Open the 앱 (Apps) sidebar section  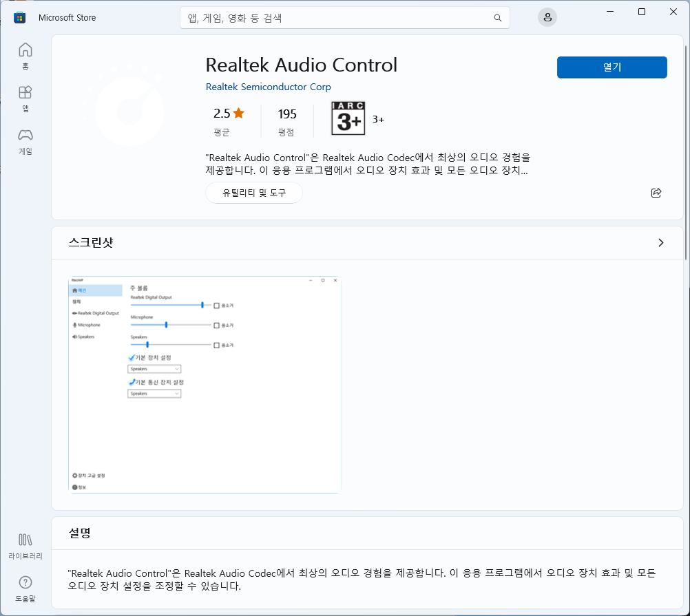(x=25, y=98)
